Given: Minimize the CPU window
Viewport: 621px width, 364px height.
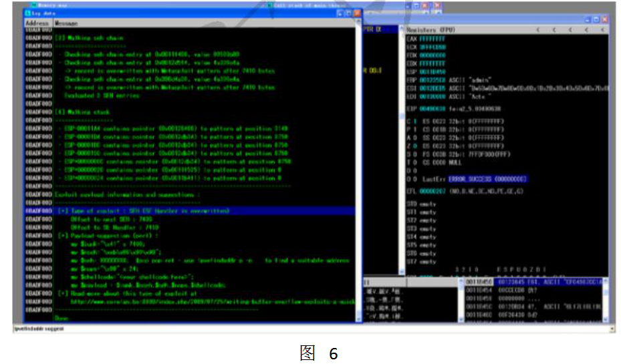Looking at the screenshot, I should tap(588, 19).
